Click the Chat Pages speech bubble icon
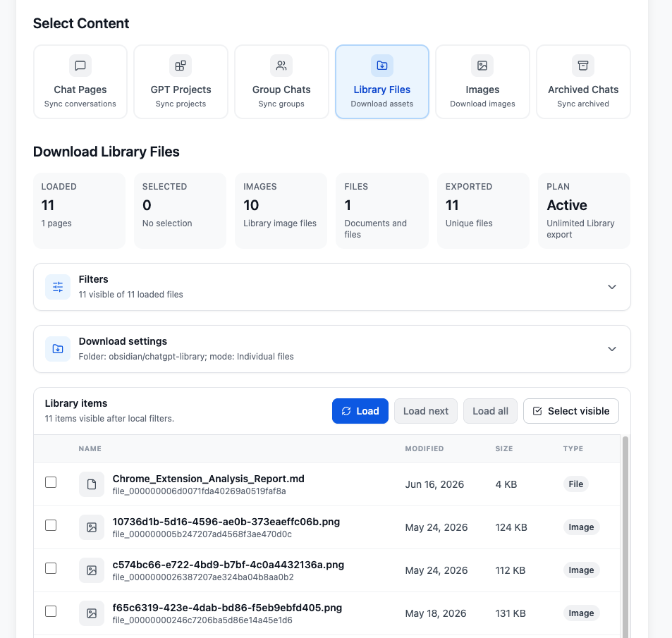Image resolution: width=672 pixels, height=638 pixels. pyautogui.click(x=80, y=66)
